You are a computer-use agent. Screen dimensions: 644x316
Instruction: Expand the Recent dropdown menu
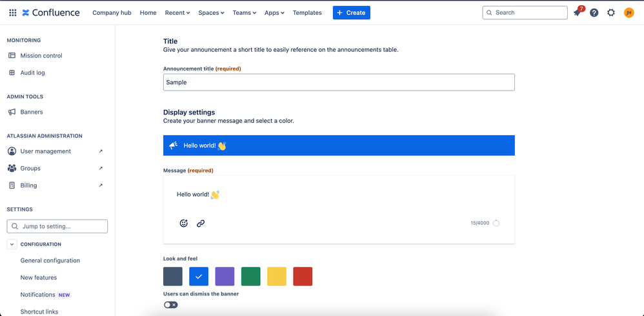coord(177,13)
